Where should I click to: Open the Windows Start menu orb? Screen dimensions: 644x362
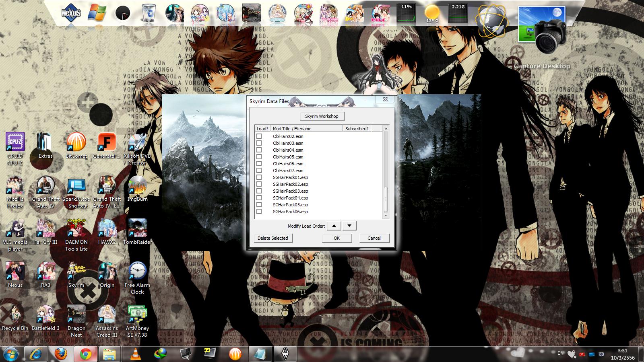11,354
